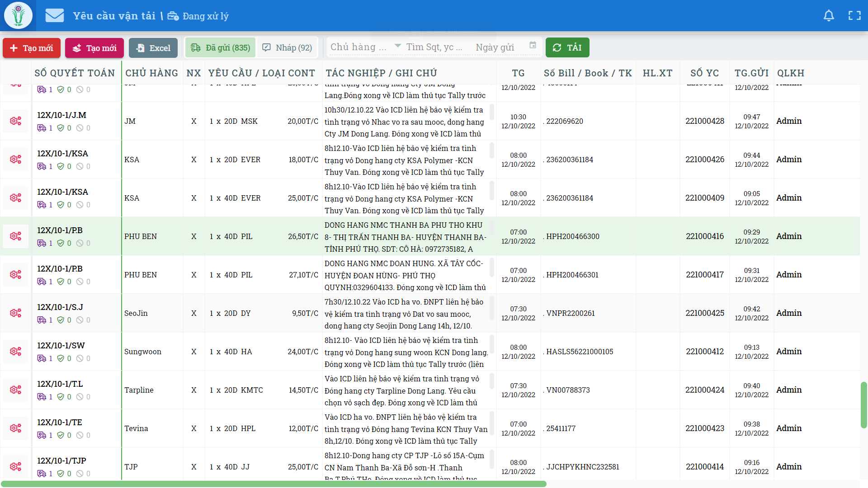868x488 pixels.
Task: Click the green vertical scrollbar thumb
Action: [863, 405]
